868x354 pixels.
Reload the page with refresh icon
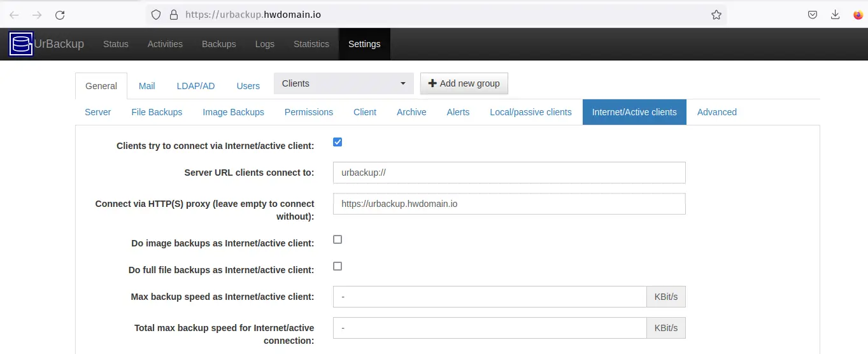(x=60, y=15)
